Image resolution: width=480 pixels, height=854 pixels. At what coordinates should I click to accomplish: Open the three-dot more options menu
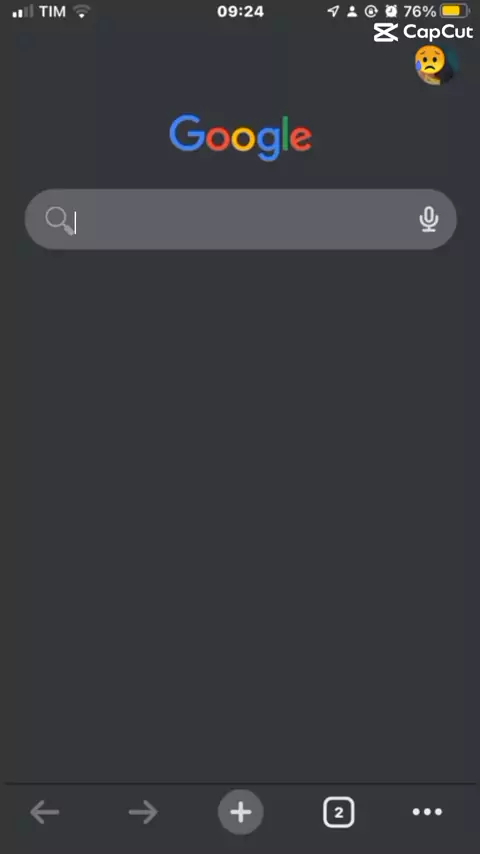pyautogui.click(x=428, y=812)
